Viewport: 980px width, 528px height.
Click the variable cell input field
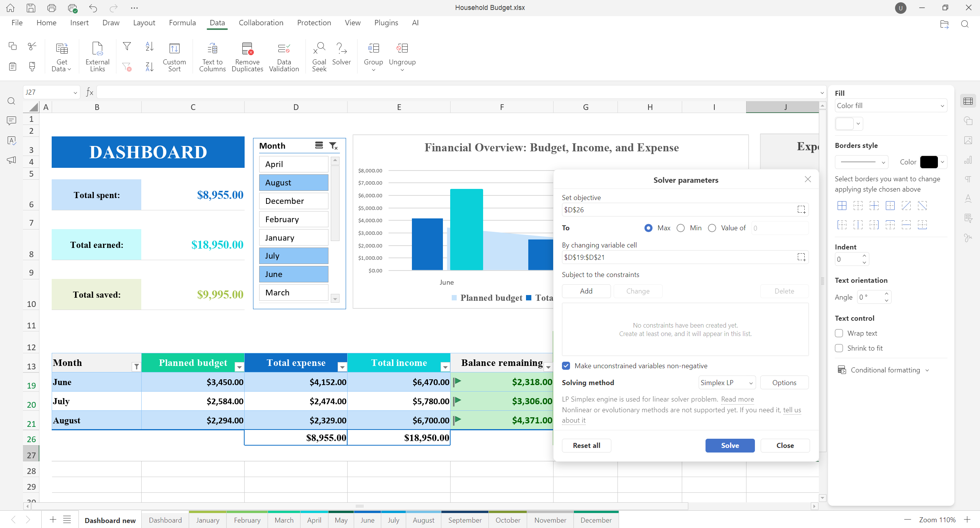point(678,257)
